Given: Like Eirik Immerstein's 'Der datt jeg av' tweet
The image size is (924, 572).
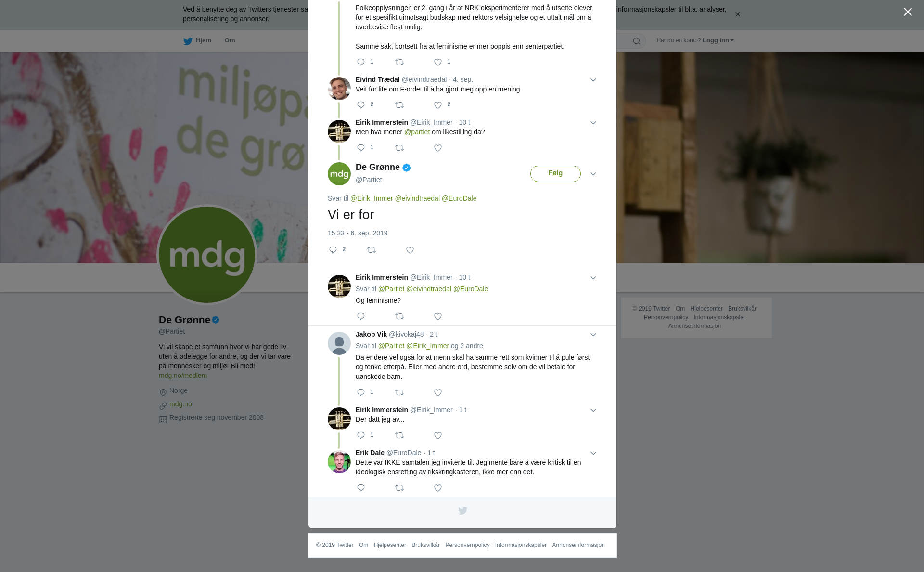Looking at the screenshot, I should [x=438, y=435].
